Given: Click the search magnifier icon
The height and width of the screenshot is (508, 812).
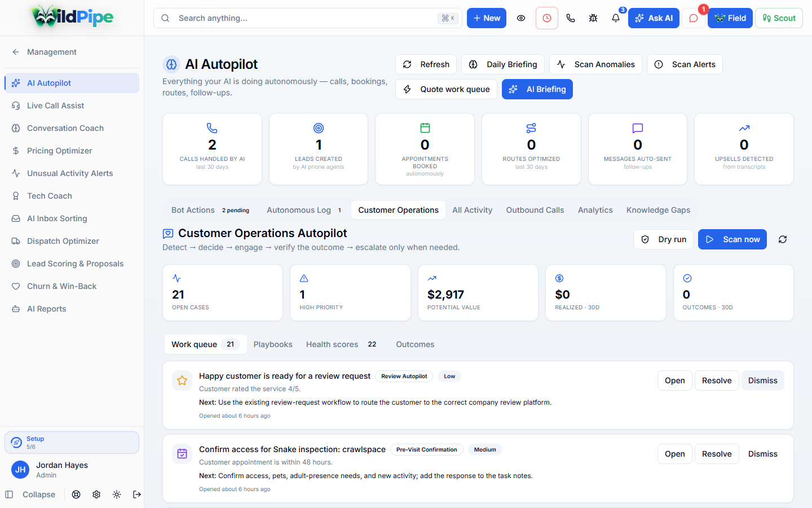Looking at the screenshot, I should [x=165, y=18].
